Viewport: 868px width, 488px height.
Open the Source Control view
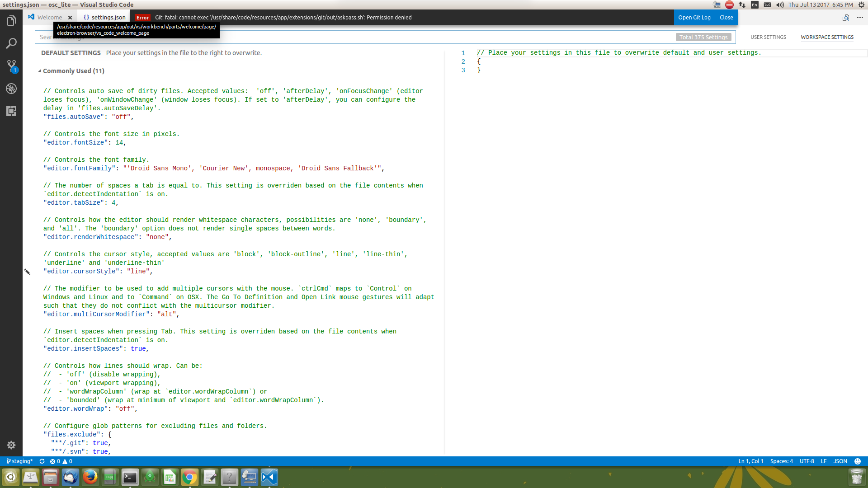(11, 66)
